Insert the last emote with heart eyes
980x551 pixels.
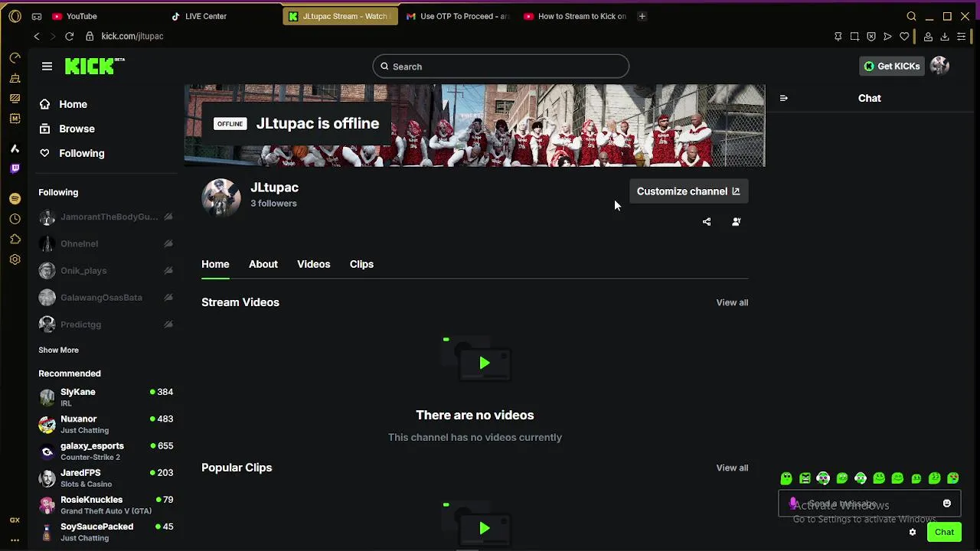(953, 478)
